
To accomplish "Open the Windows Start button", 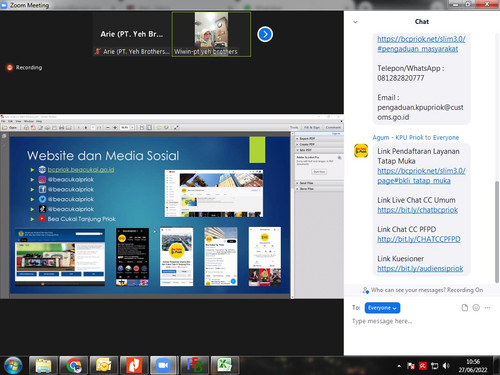I will [x=13, y=365].
